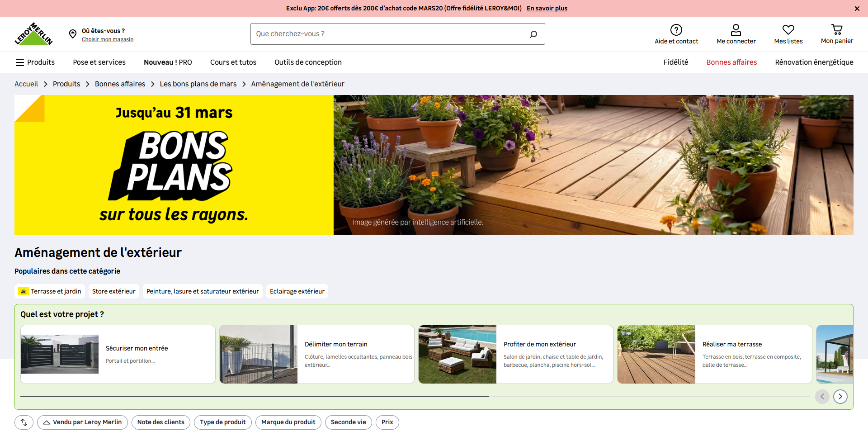Viewport: 868px width, 431px height.
Task: Go to Produits breadcrumb link
Action: (x=66, y=84)
